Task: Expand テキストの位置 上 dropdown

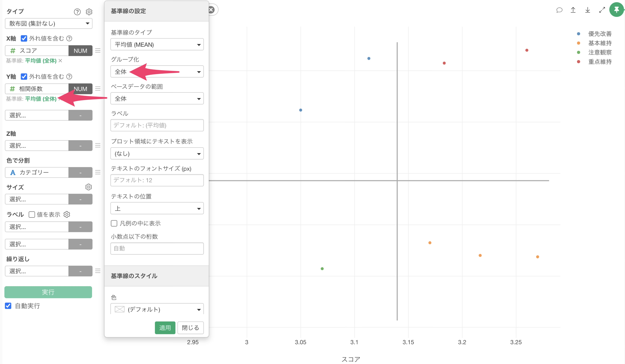Action: click(x=157, y=208)
